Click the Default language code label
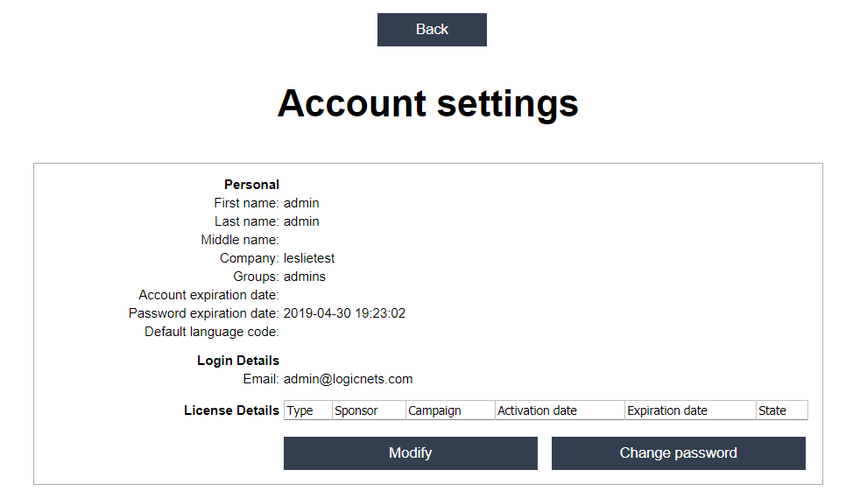The height and width of the screenshot is (498, 860). [212, 332]
